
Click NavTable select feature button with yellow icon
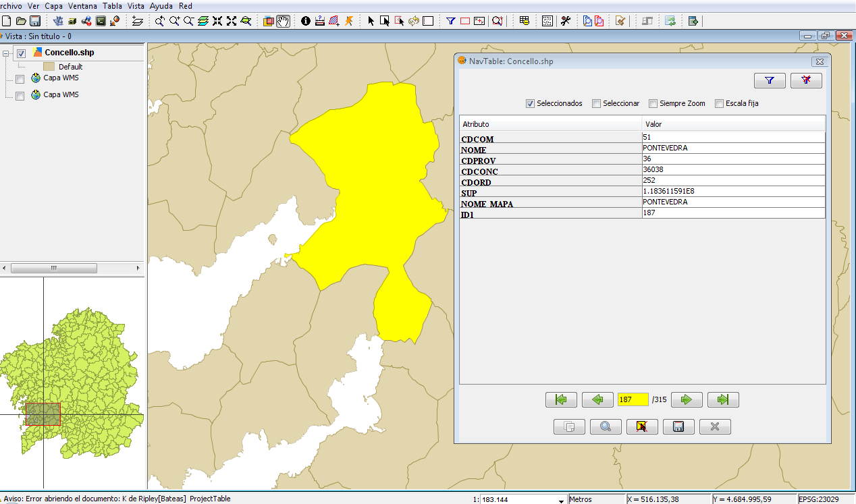tap(642, 426)
